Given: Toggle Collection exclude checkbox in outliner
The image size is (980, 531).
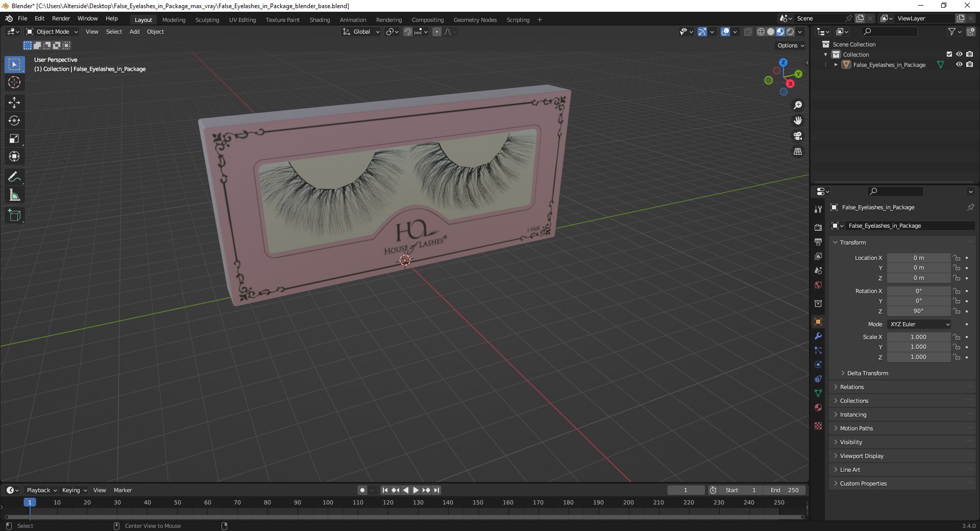Looking at the screenshot, I should [949, 54].
